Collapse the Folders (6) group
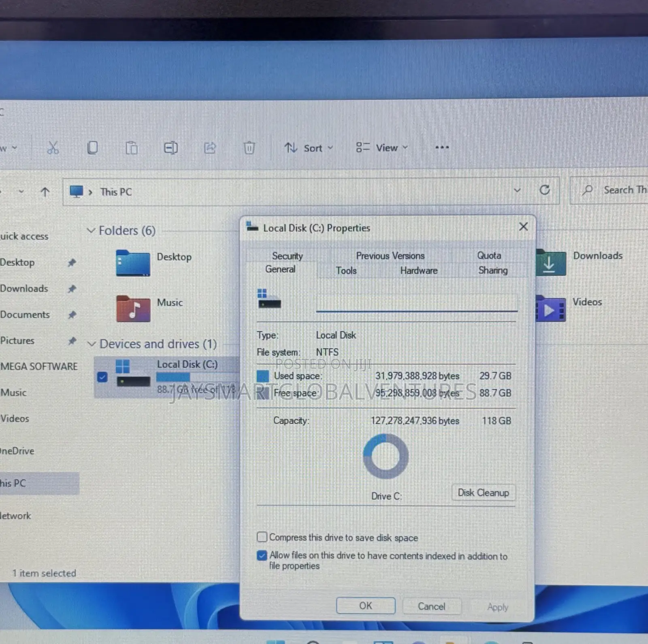Viewport: 648px width, 644px height. 91,230
